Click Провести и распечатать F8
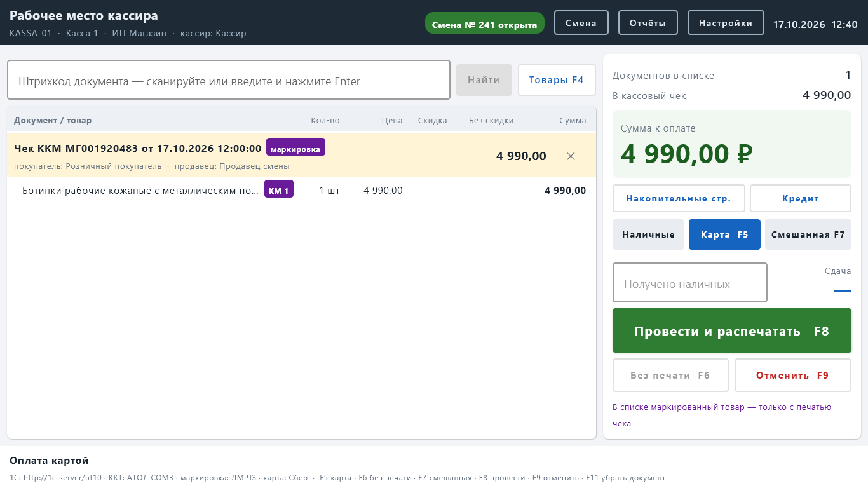Viewport: 868px width, 488px height. (732, 330)
